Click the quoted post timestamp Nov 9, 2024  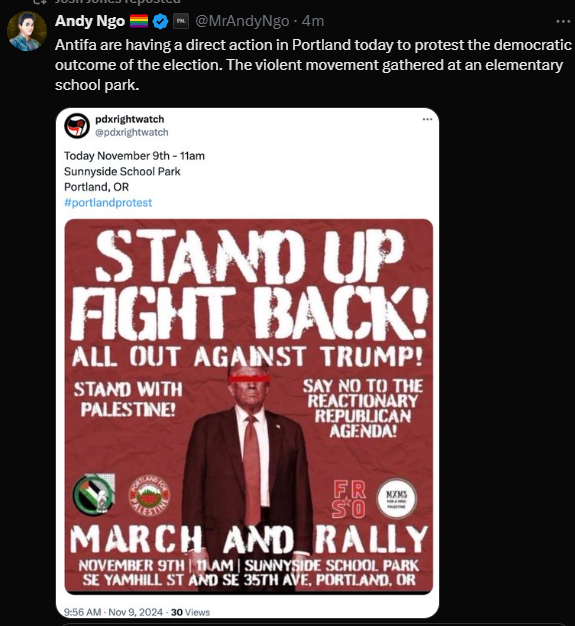tap(113, 612)
